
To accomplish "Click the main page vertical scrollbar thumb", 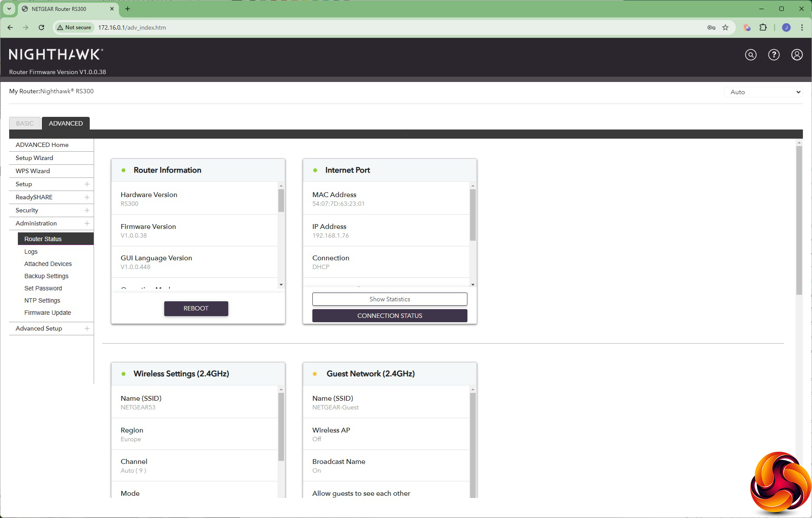I will click(799, 221).
